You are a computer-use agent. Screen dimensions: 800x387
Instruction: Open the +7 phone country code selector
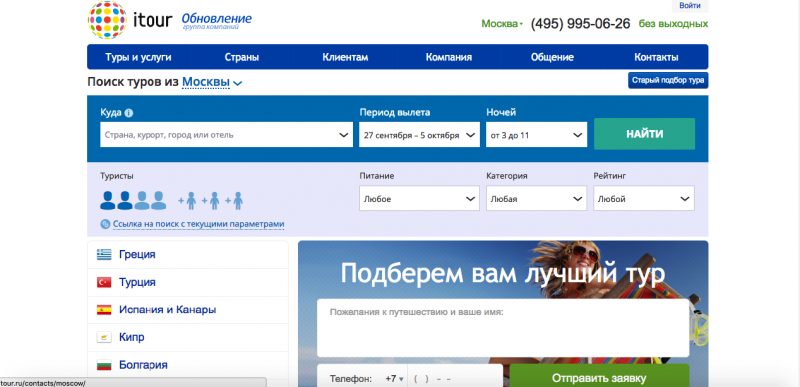(394, 379)
